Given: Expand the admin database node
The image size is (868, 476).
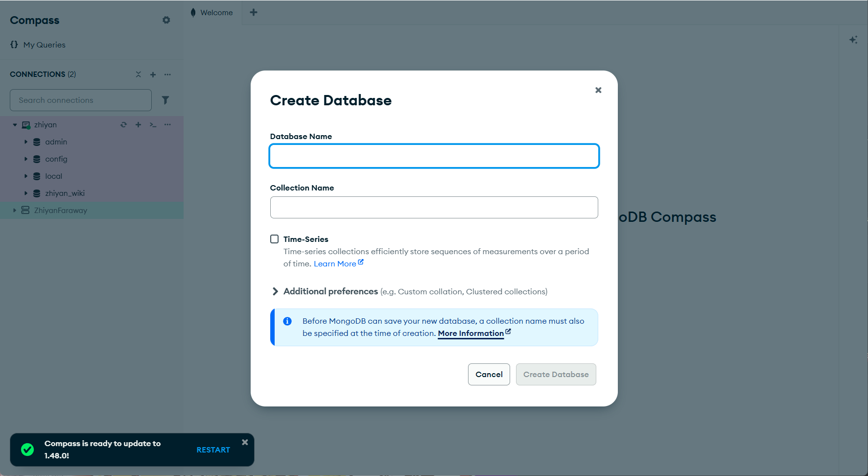Looking at the screenshot, I should pyautogui.click(x=26, y=142).
